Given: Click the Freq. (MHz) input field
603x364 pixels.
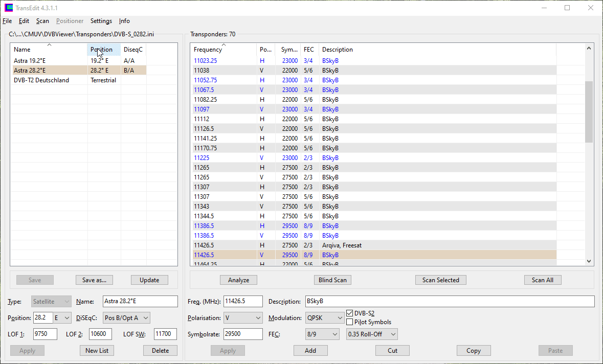Looking at the screenshot, I should 243,301.
